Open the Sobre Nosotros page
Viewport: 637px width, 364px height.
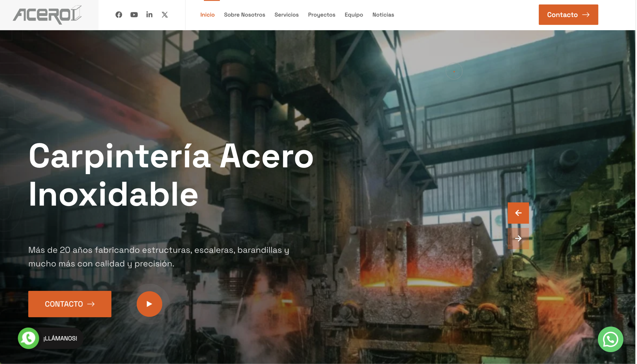[x=245, y=15]
